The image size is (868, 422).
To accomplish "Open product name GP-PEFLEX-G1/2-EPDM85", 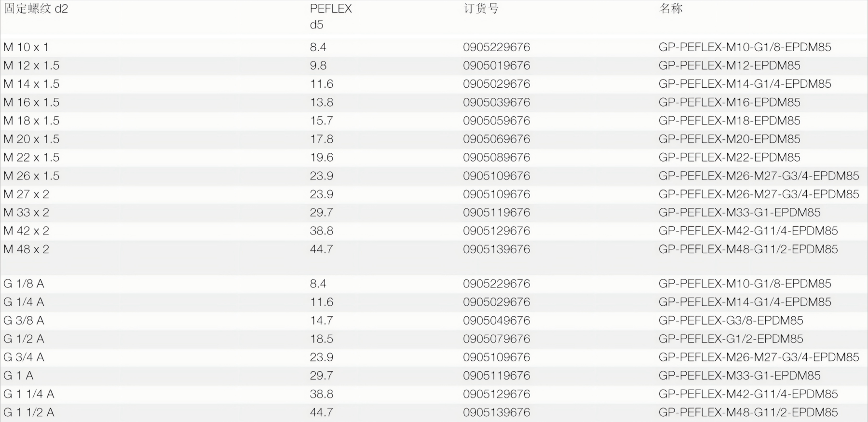I will tap(731, 339).
